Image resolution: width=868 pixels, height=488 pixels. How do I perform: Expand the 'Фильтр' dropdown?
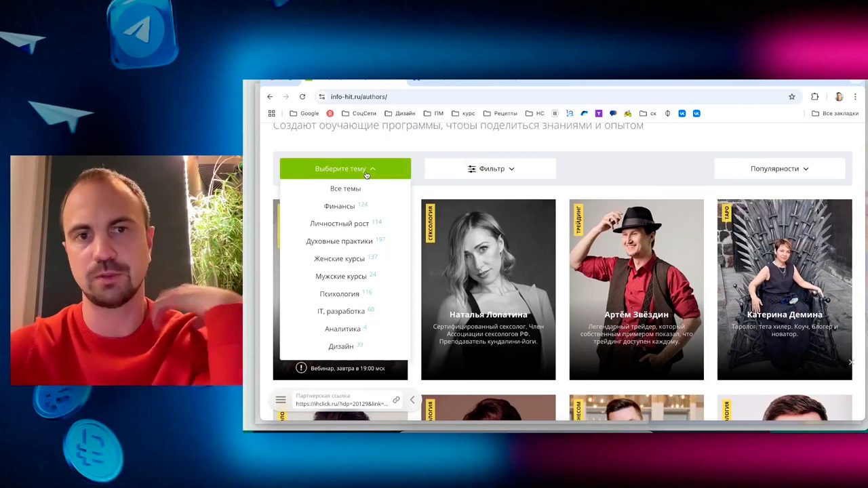click(x=490, y=169)
